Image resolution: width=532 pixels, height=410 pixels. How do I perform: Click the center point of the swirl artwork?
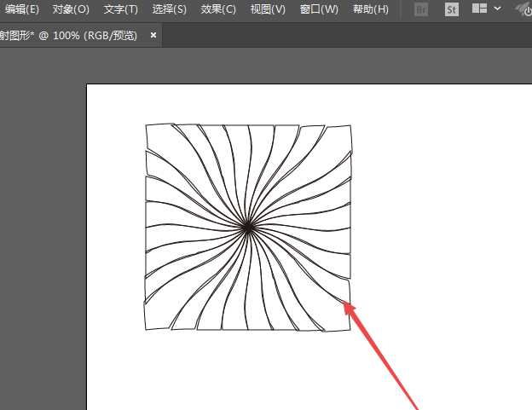point(247,227)
